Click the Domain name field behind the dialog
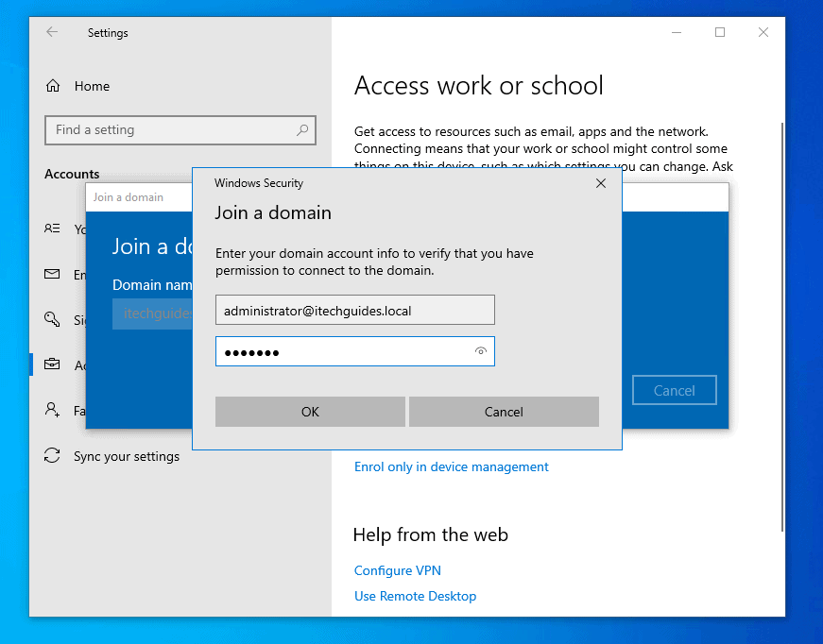 (x=152, y=314)
